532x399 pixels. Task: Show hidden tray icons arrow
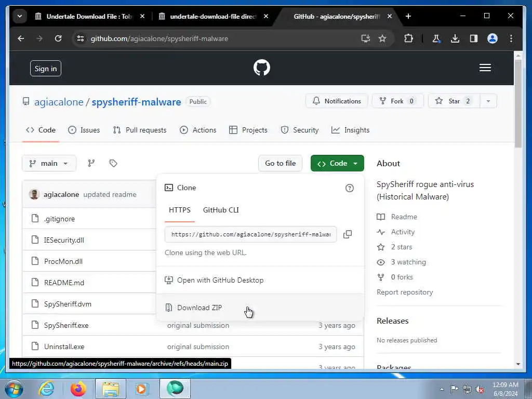tap(442, 389)
